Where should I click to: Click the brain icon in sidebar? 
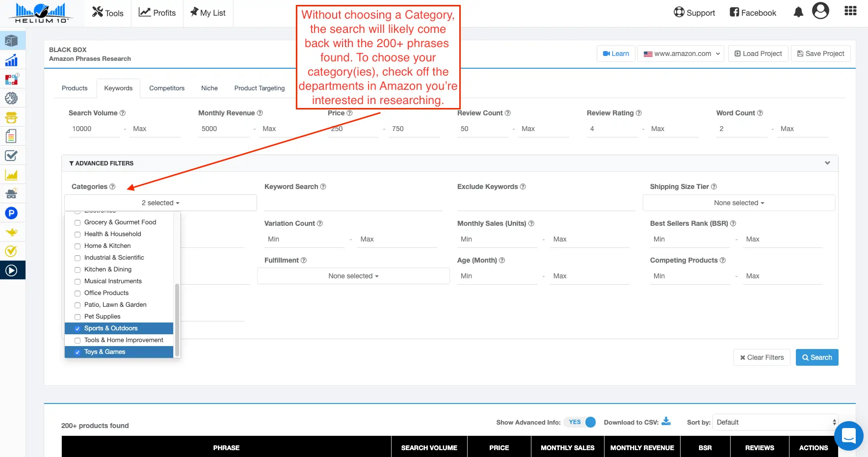[11, 98]
